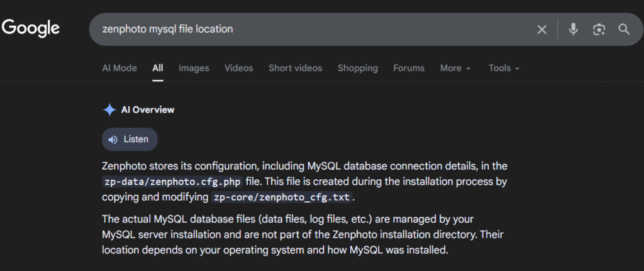Click the AI Overview heading text
Viewport: 644px width, 271px height.
148,110
